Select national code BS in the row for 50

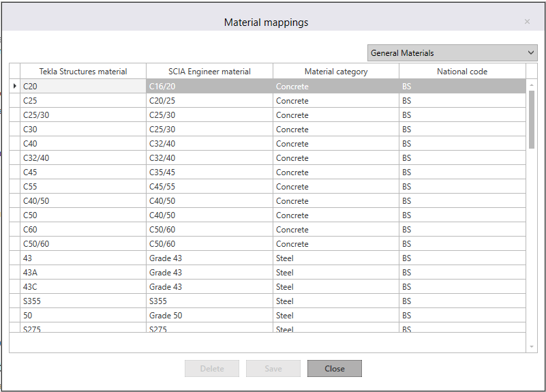(462, 315)
